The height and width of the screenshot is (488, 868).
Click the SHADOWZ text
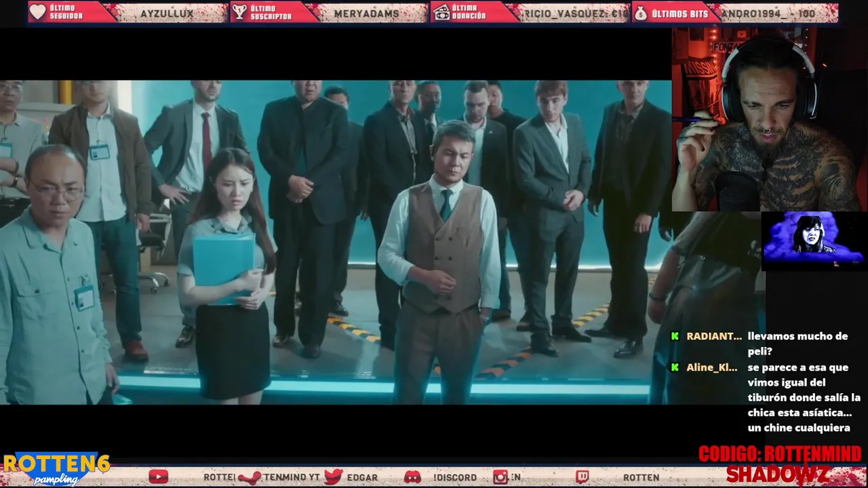click(777, 474)
